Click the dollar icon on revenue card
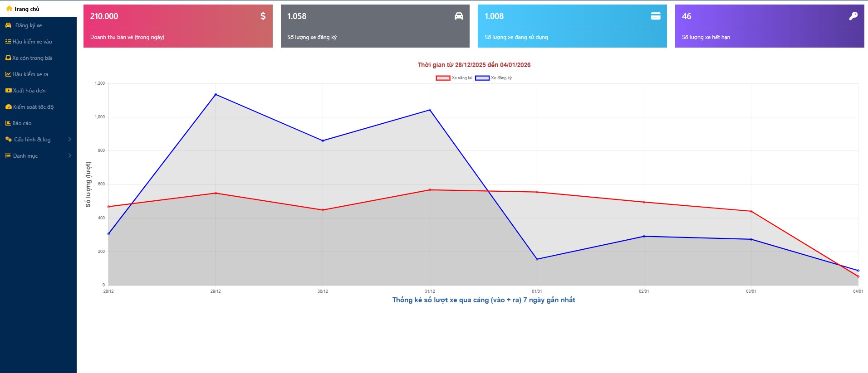Viewport: 868px width, 373px height. (263, 16)
